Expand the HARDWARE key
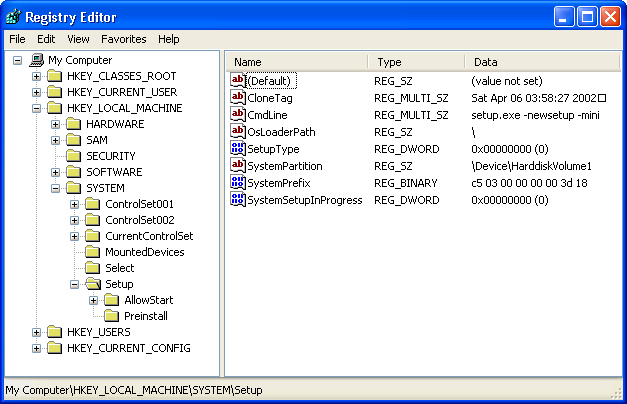Image resolution: width=627 pixels, height=404 pixels. click(56, 124)
